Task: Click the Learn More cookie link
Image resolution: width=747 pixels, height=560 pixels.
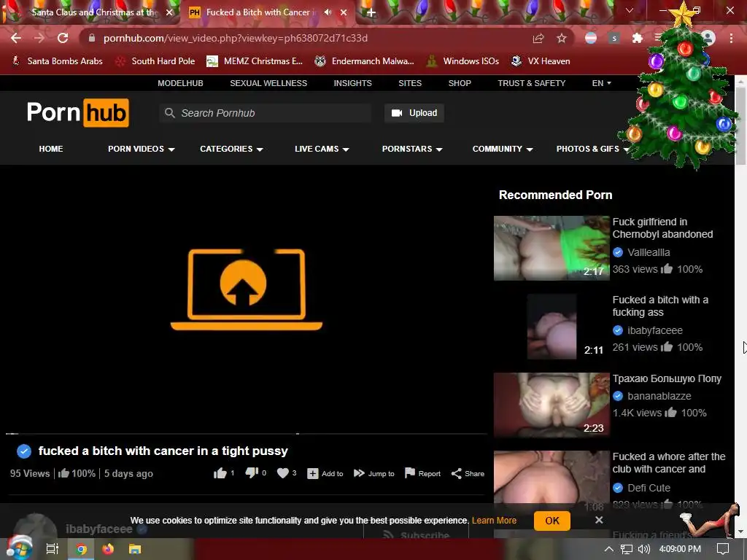Action: tap(494, 521)
